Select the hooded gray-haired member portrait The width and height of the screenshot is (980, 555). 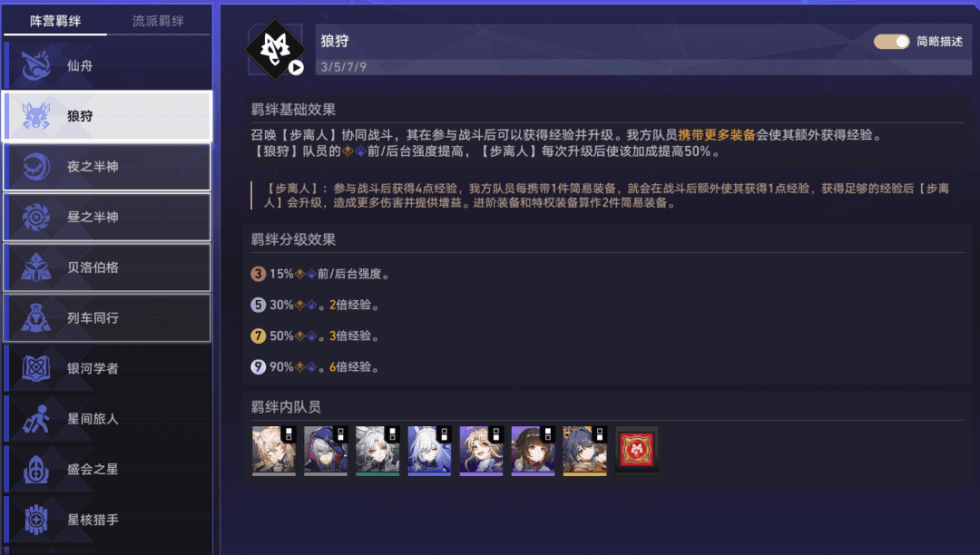(x=326, y=451)
